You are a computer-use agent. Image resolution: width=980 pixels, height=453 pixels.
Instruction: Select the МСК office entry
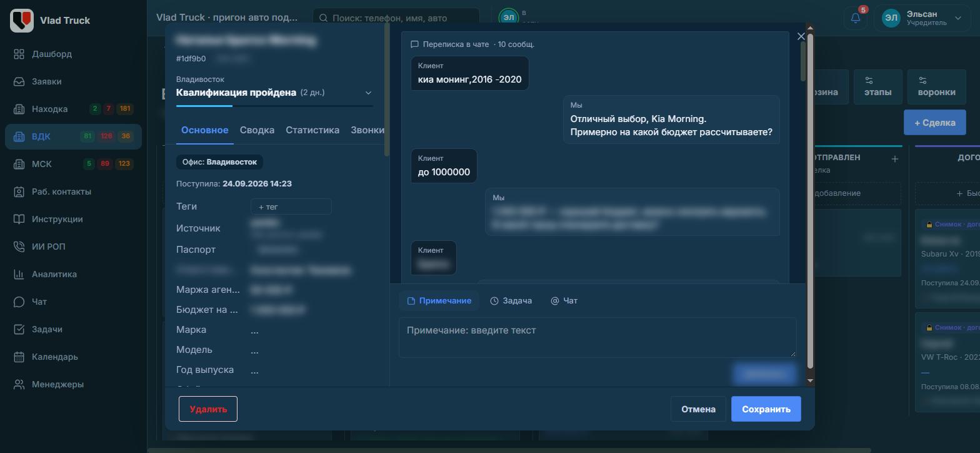tap(73, 164)
